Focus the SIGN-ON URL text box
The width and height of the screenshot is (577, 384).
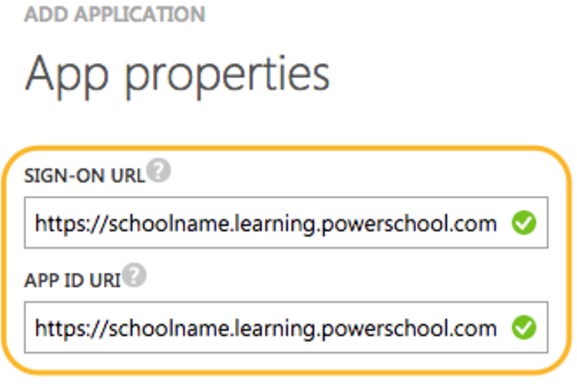(286, 223)
